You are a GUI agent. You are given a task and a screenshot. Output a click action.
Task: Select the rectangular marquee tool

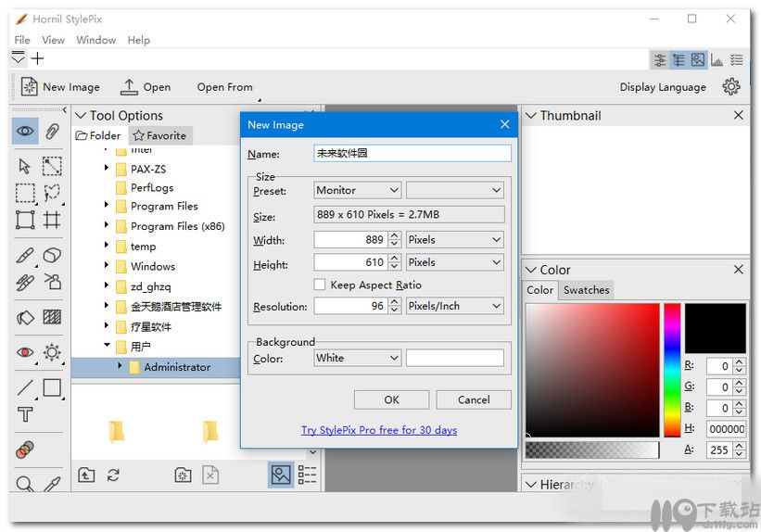tap(25, 193)
